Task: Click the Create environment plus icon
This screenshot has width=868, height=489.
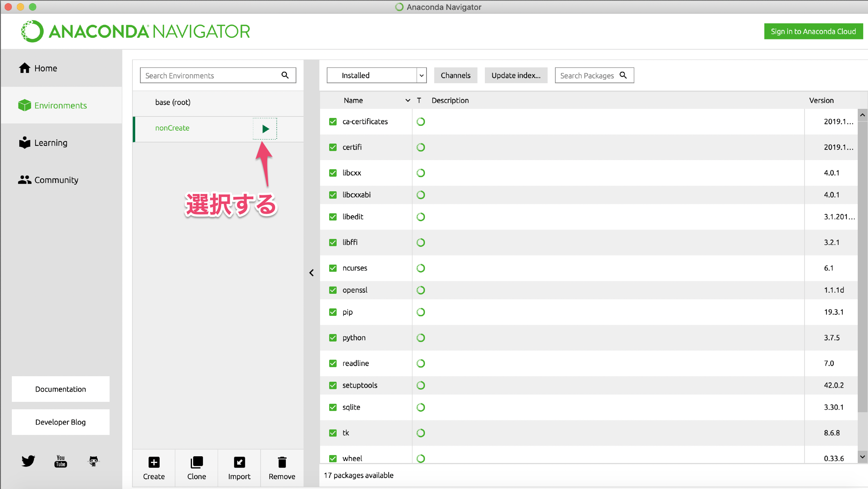Action: pos(154,462)
